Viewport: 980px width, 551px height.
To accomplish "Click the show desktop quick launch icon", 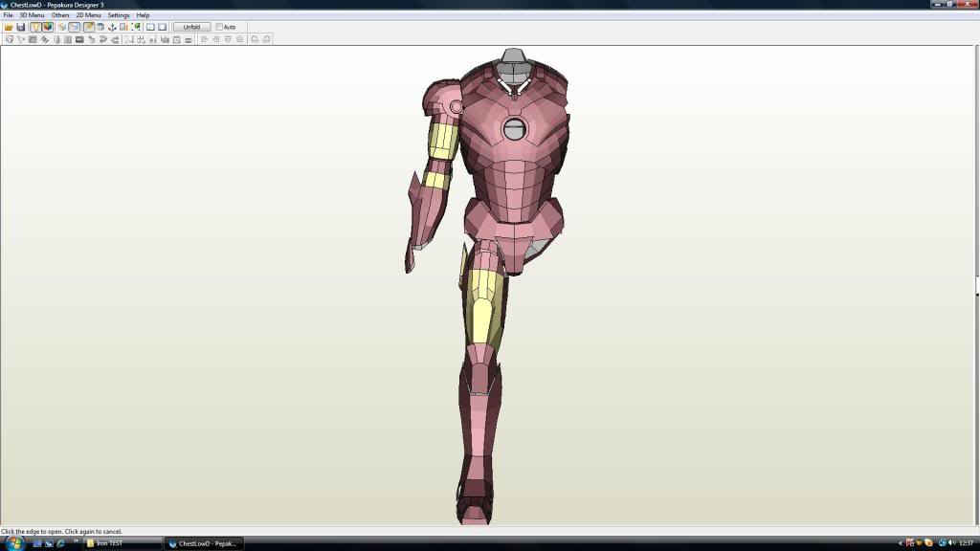I will pos(37,543).
